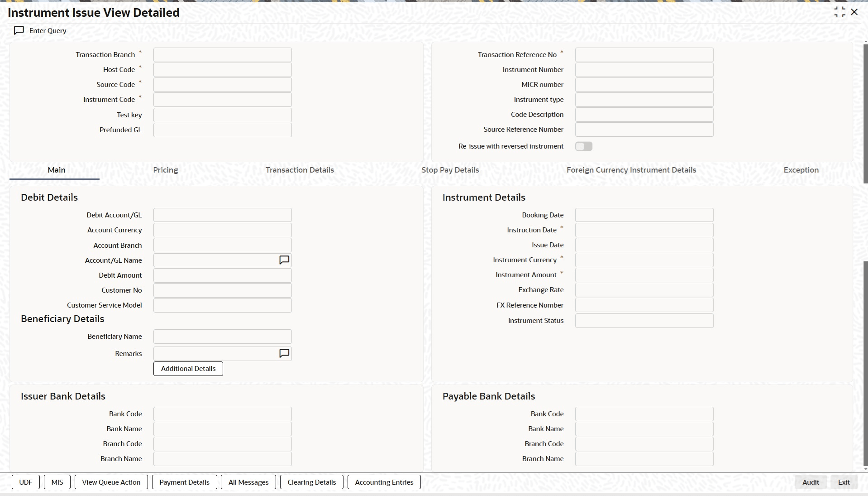Click the Additional Details button

point(188,368)
